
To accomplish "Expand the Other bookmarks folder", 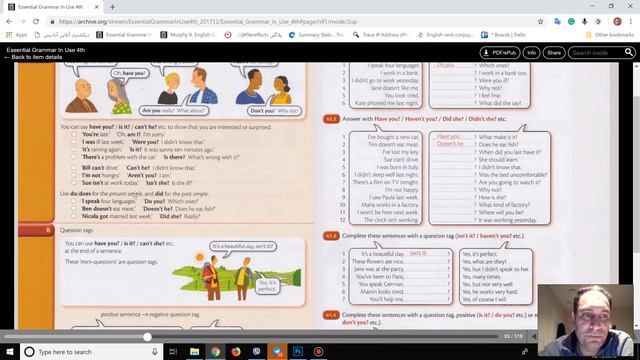I will coord(610,35).
